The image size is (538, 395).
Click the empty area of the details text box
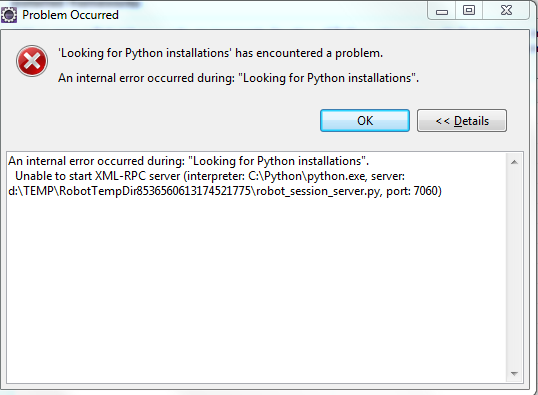(x=256, y=288)
